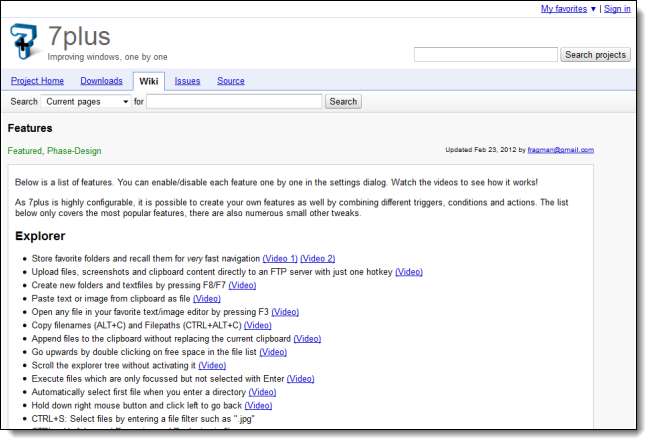Viewport: 652px width, 445px height.
Task: Open Video 1 for favorite folders
Action: (279, 258)
